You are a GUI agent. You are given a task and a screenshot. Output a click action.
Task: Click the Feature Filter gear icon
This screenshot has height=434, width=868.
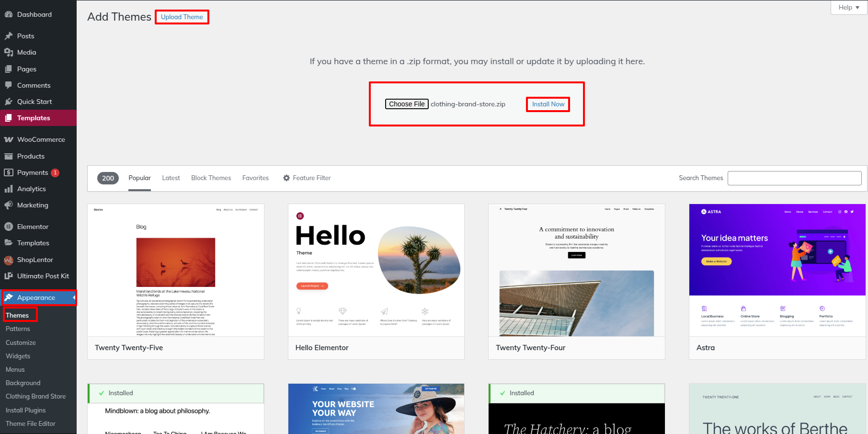click(x=286, y=178)
